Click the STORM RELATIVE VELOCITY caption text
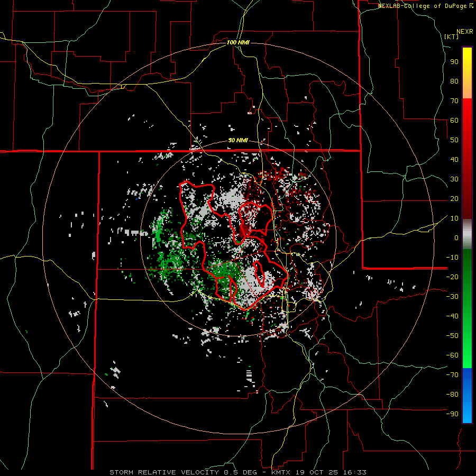The height and width of the screenshot is (476, 476). [164, 472]
